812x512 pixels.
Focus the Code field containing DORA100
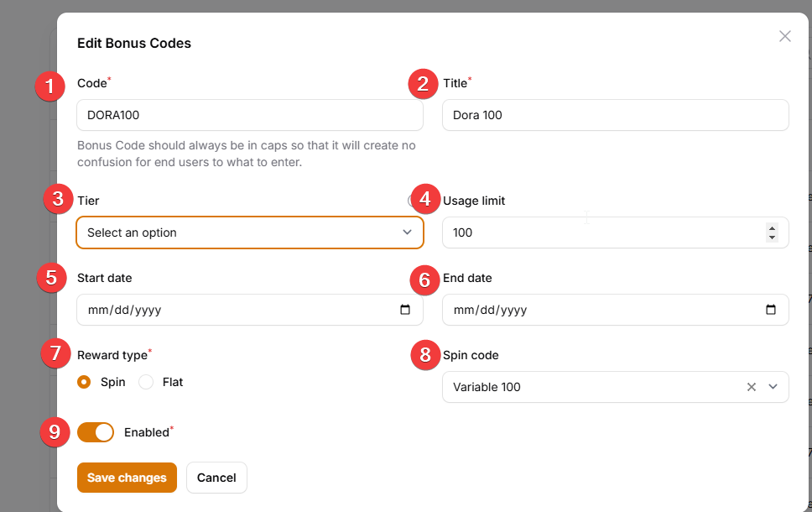point(249,115)
